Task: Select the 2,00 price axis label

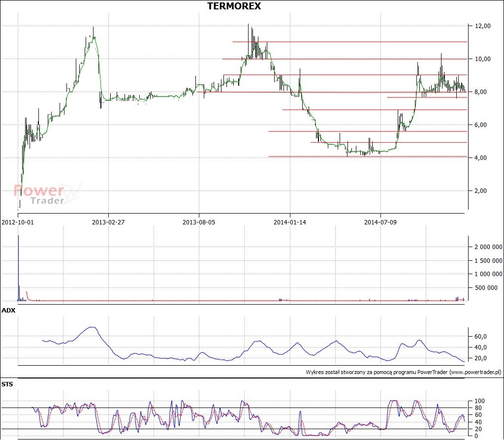Action: click(480, 190)
